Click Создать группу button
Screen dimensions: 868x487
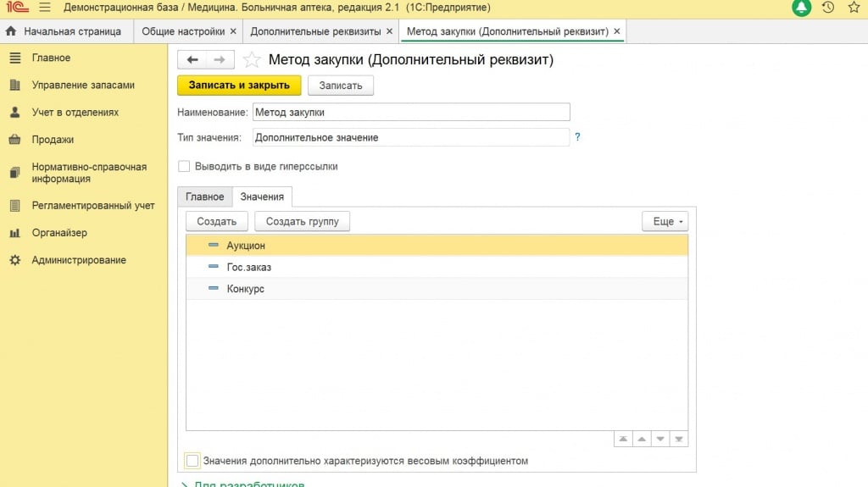(x=302, y=221)
